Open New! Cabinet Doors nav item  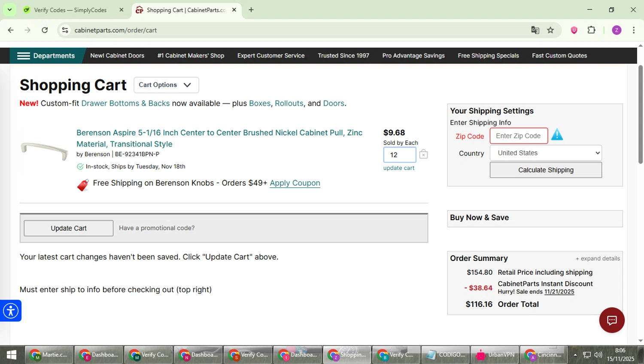pyautogui.click(x=117, y=56)
